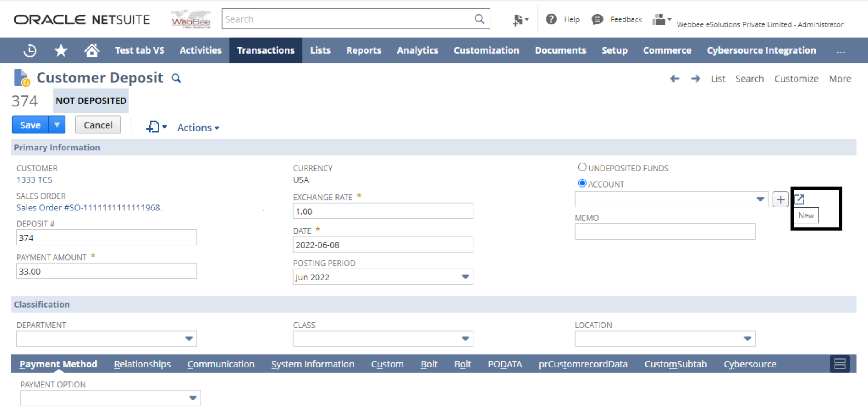The image size is (868, 411).
Task: Switch to the Relationships subtab
Action: 142,364
